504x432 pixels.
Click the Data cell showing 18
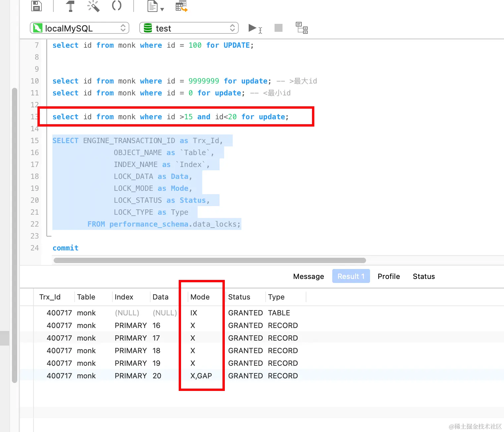tap(157, 351)
